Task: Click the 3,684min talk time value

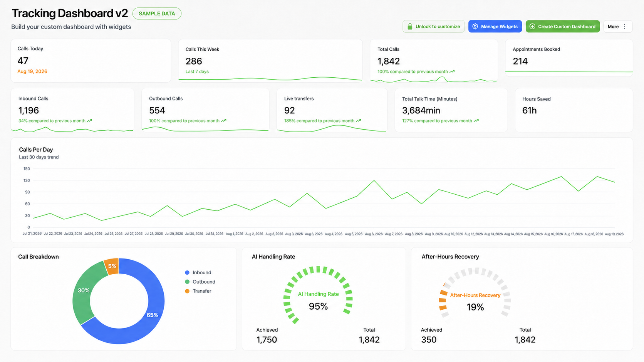Action: [x=421, y=110]
